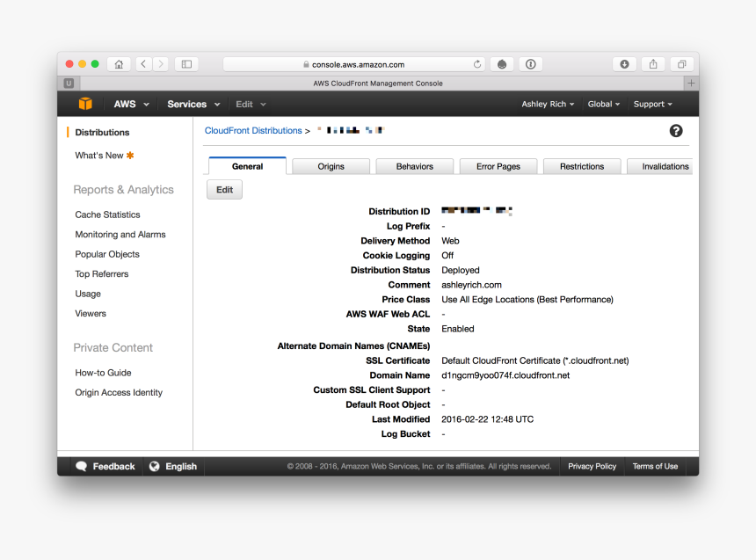
Task: Open the Error Pages tab
Action: pos(498,166)
